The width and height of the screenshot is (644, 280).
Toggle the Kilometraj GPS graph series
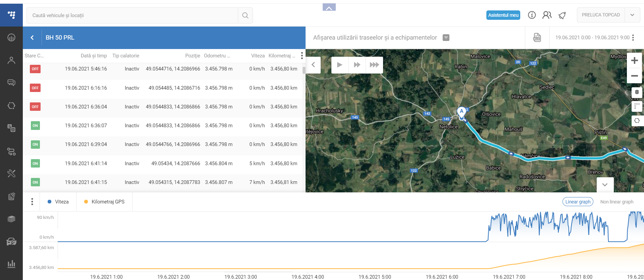[x=104, y=202]
